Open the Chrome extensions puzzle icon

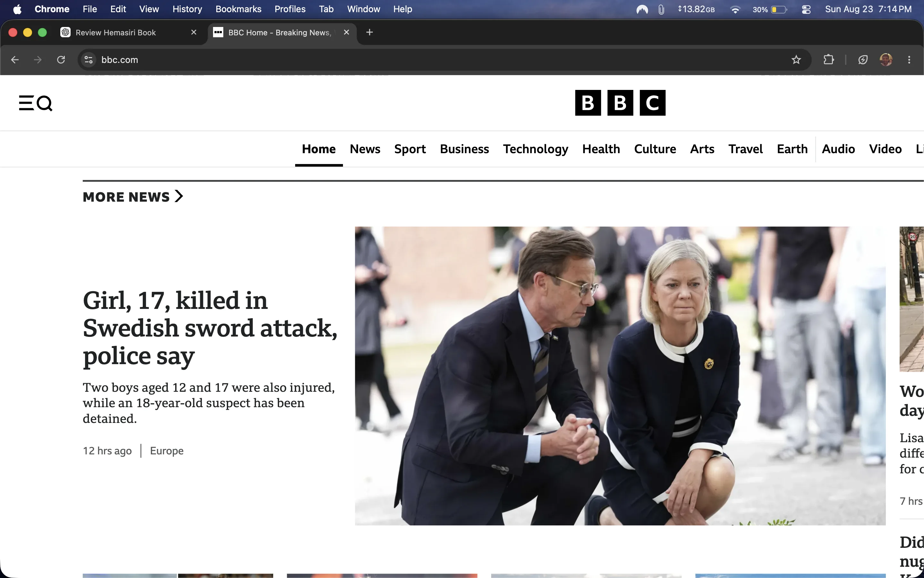828,60
